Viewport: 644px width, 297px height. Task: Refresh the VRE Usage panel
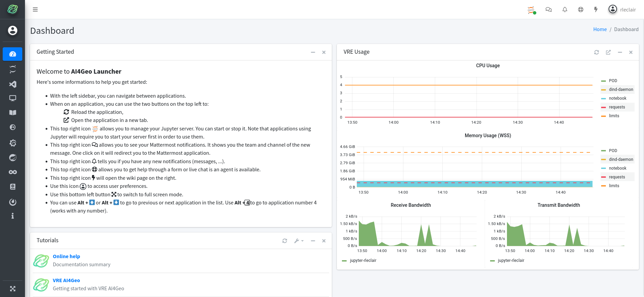pyautogui.click(x=596, y=52)
